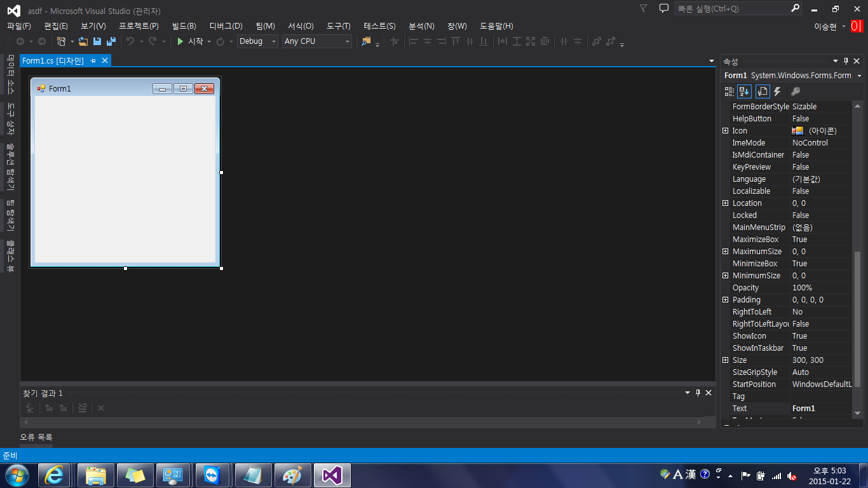
Task: Select the HelpButton property row
Action: tap(787, 119)
